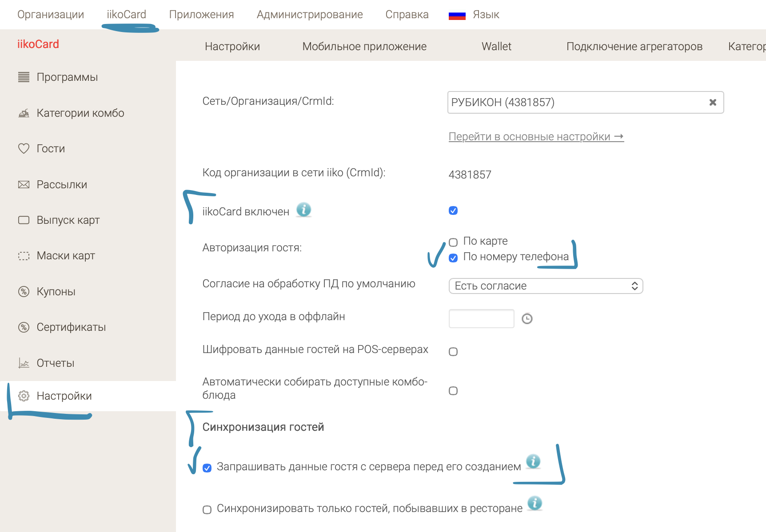The width and height of the screenshot is (766, 532).
Task: Click info icon for Синхронизировать только гостей
Action: [535, 503]
